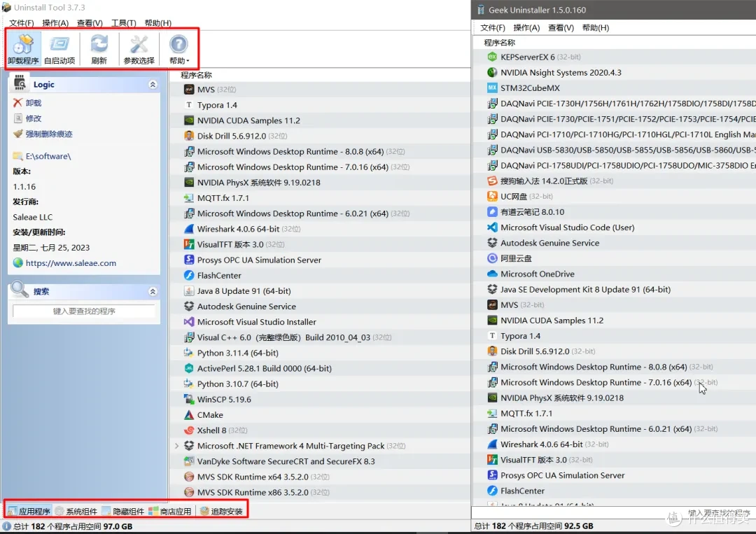Select Autodesk Genuine Service in Geek Uninstaller
Image resolution: width=756 pixels, height=534 pixels.
pyautogui.click(x=615, y=243)
